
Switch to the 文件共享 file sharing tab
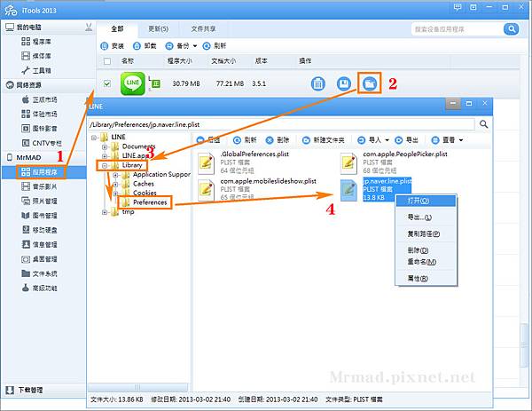click(203, 29)
